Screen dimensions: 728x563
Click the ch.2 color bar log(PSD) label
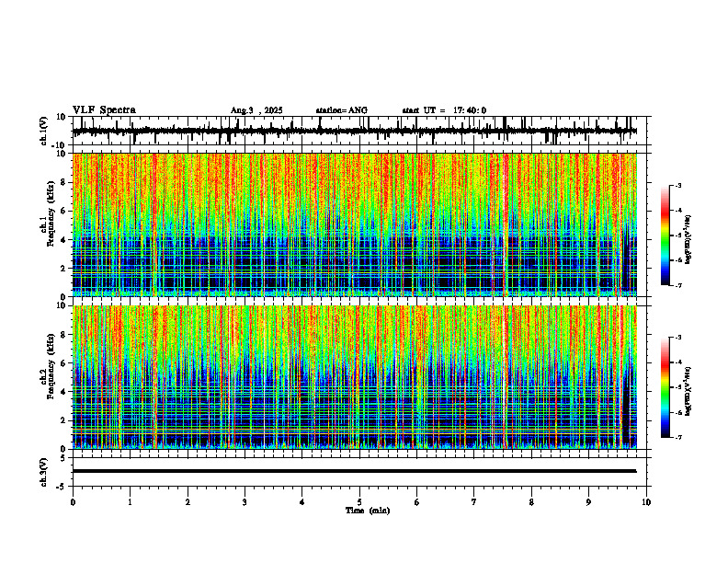(x=688, y=390)
